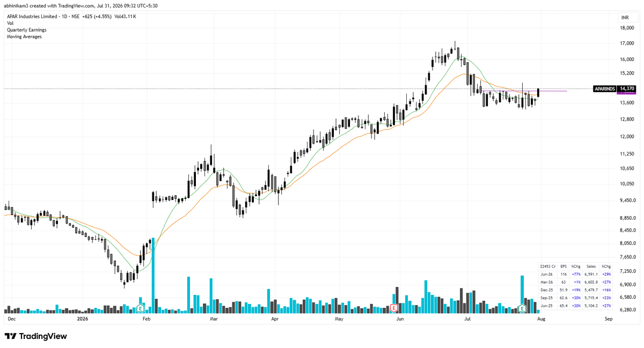Click the 18,000 price axis label

click(627, 28)
